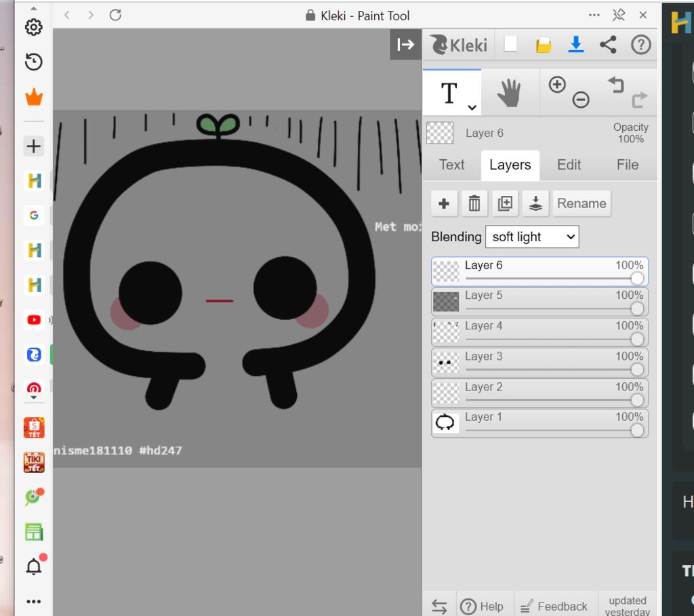Switch to the Layers tab
Viewport: 694px width, 616px height.
(510, 165)
